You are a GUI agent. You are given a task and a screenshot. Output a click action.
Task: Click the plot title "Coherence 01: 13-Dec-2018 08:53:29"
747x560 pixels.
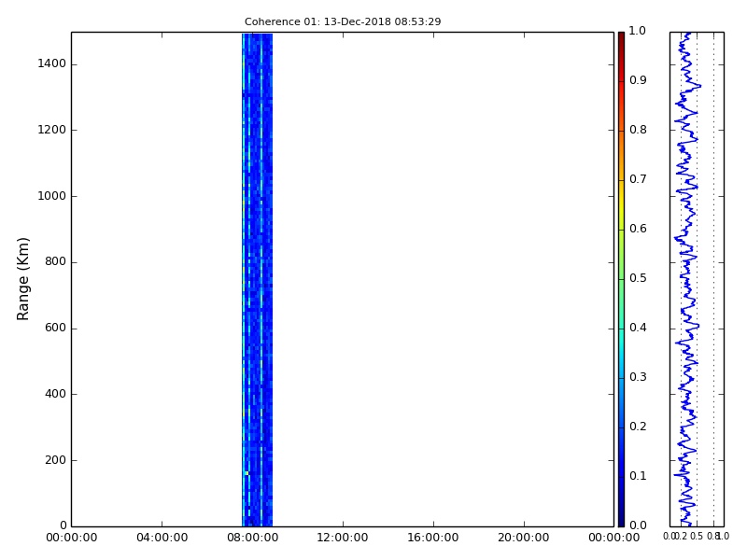tap(343, 21)
